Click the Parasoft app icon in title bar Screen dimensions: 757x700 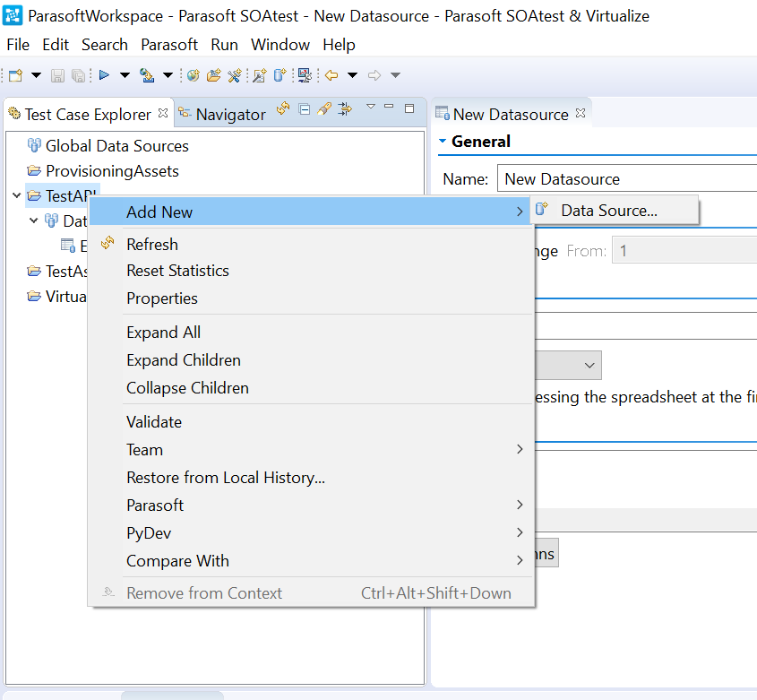[13, 15]
